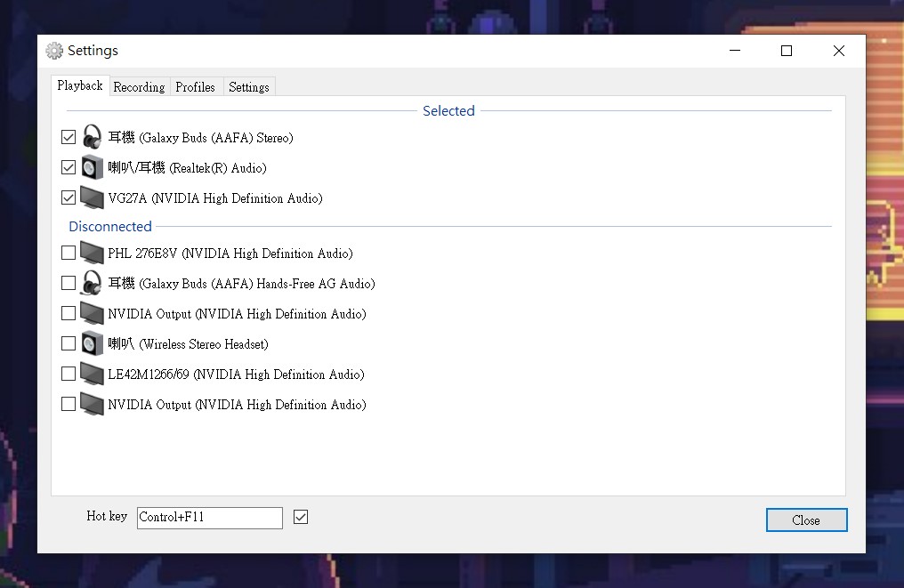Click the Wireless Stereo Headset speaker icon
The height and width of the screenshot is (588, 904).
tap(92, 343)
